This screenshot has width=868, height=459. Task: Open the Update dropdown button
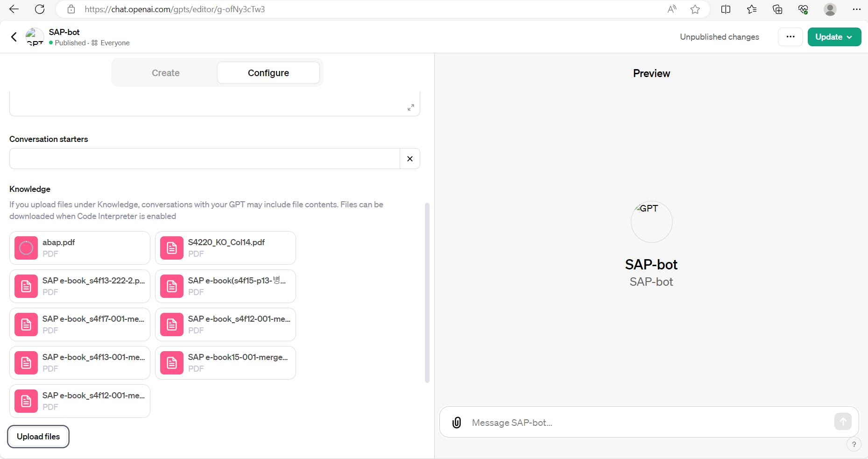tap(834, 37)
